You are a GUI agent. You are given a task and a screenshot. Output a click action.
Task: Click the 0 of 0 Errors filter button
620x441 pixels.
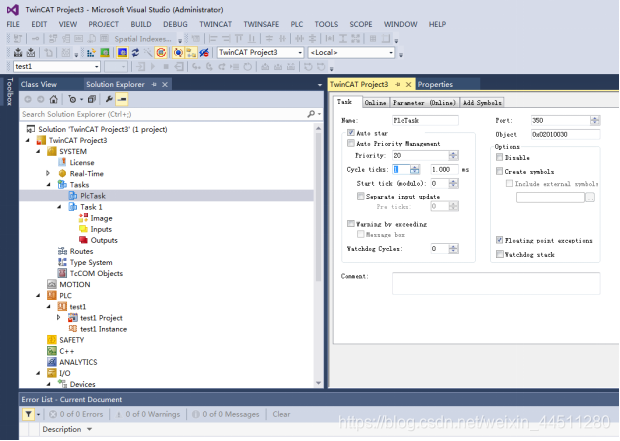click(x=76, y=414)
